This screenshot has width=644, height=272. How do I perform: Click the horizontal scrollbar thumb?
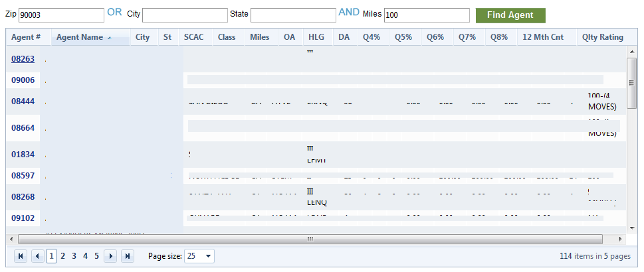coord(310,239)
